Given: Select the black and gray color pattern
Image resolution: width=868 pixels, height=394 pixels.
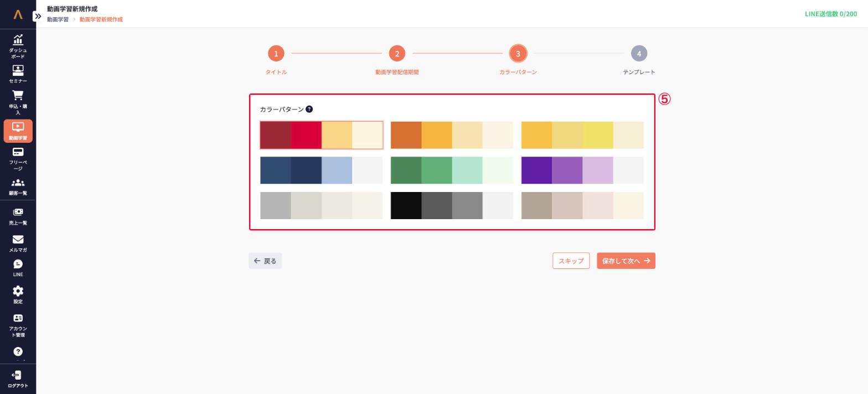Looking at the screenshot, I should (x=452, y=205).
